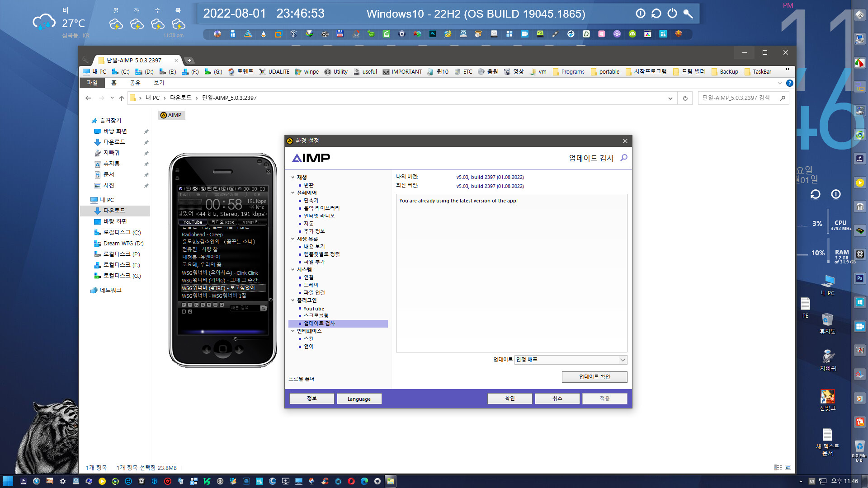Open the UDALITE bookmark folder in Explorer
The height and width of the screenshot is (488, 868).
point(274,72)
